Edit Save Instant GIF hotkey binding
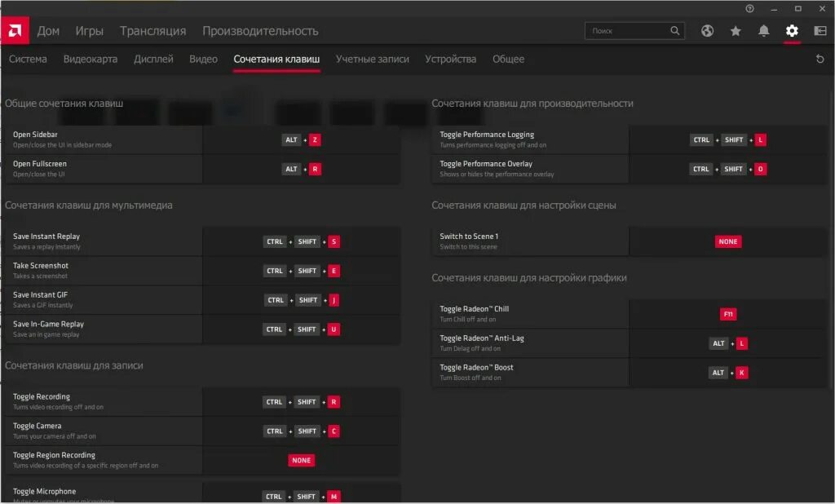 coord(302,300)
